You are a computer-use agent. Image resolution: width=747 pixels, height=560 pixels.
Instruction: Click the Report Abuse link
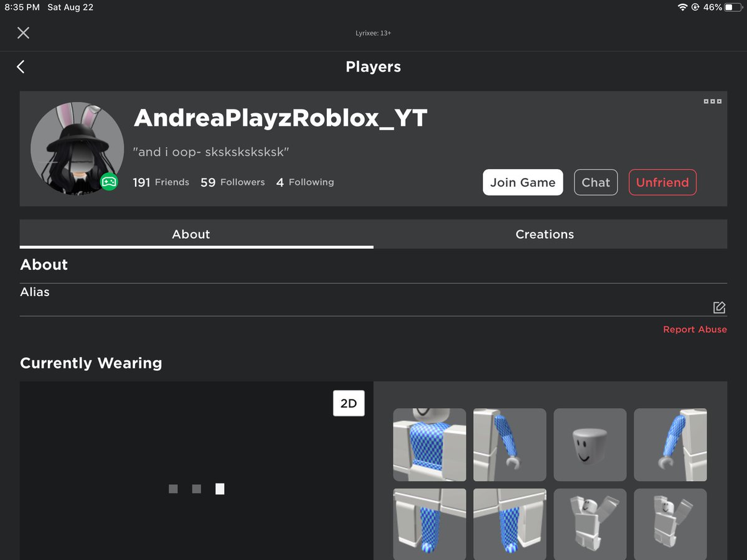click(695, 330)
